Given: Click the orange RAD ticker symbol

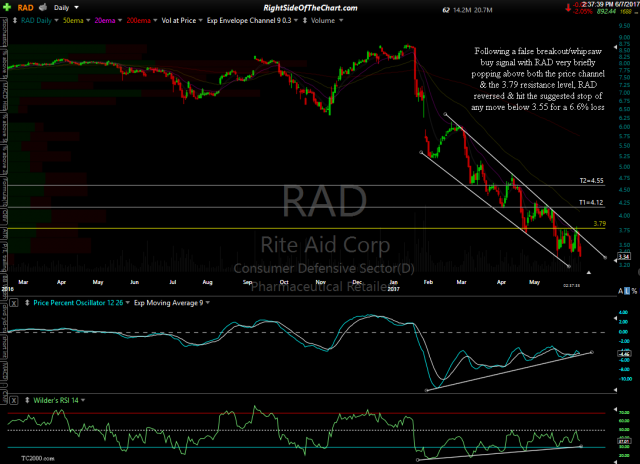Looking at the screenshot, I should (x=25, y=8).
